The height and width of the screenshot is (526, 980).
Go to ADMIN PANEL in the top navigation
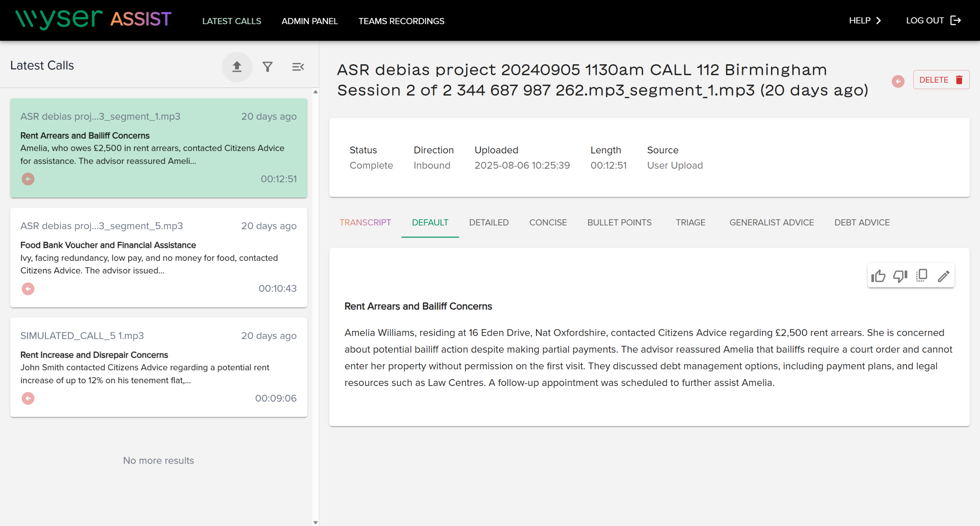[309, 21]
